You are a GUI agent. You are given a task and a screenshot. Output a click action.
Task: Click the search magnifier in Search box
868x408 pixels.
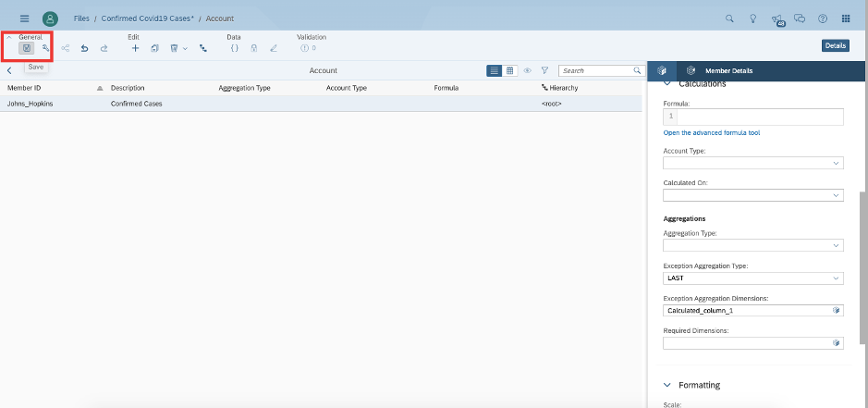pos(637,70)
